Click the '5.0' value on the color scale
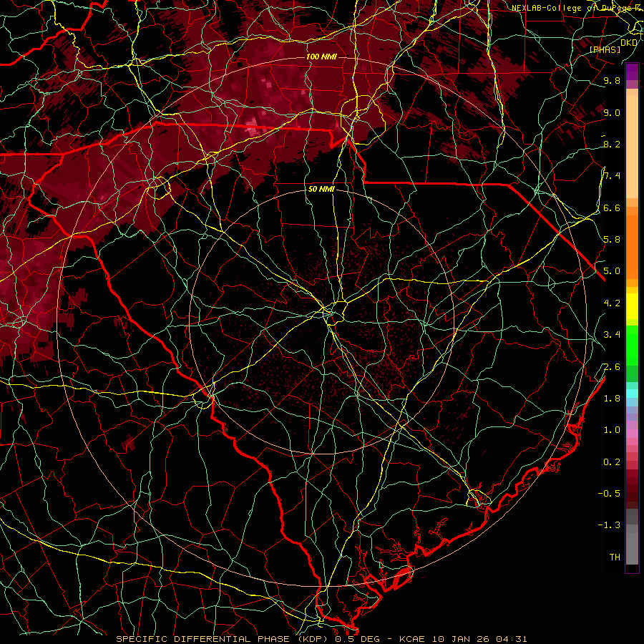644x644 pixels. [612, 271]
